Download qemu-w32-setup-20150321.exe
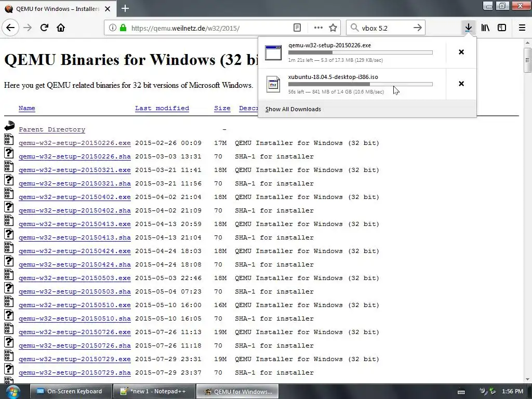532x399 pixels. tap(75, 170)
